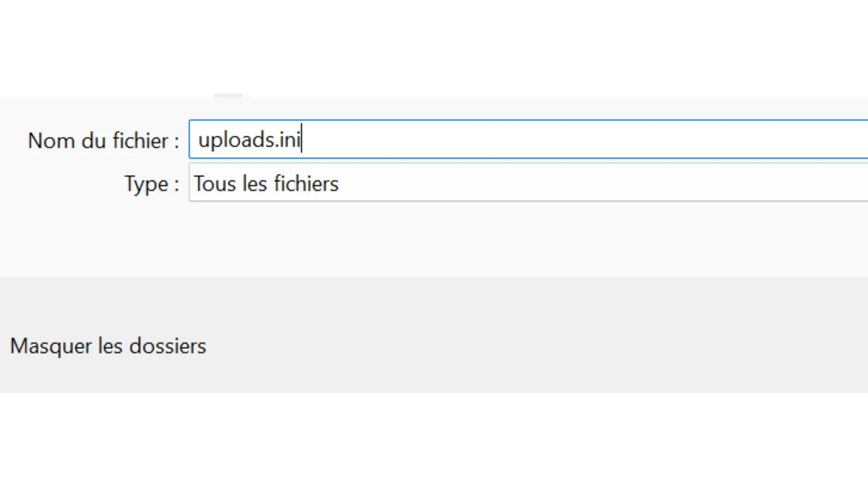
Task: Click the word "fichier" in the filename label
Action: [x=141, y=141]
